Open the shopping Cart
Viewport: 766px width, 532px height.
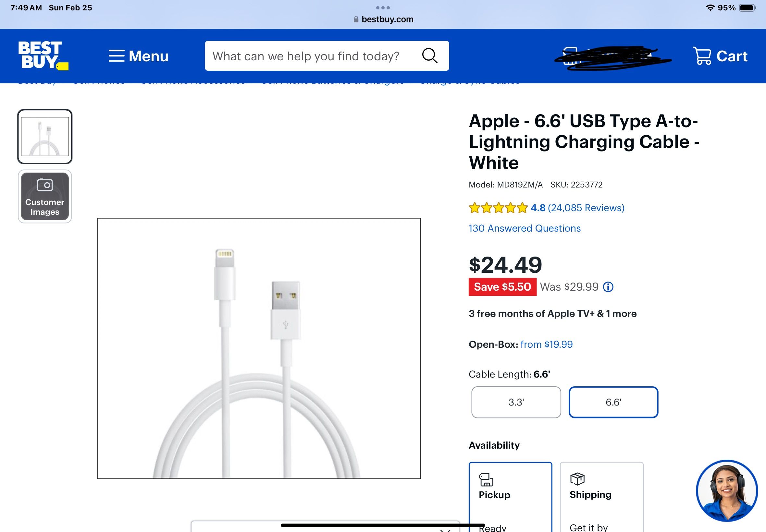pos(720,56)
